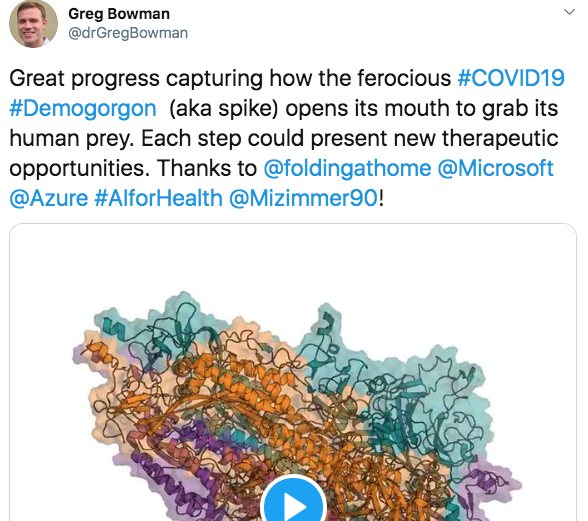Expand the tweet options chevron
The width and height of the screenshot is (588, 521).
tap(569, 12)
